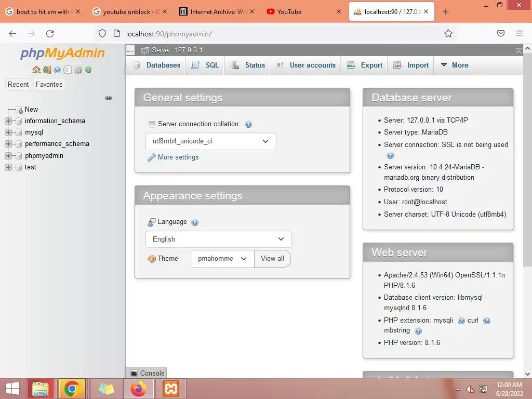Image resolution: width=532 pixels, height=399 pixels.
Task: Open XAMPP from Windows taskbar
Action: click(x=170, y=389)
